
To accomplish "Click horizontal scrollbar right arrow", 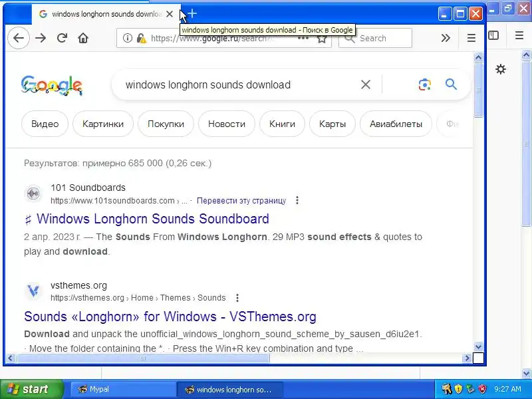I will pyautogui.click(x=467, y=358).
